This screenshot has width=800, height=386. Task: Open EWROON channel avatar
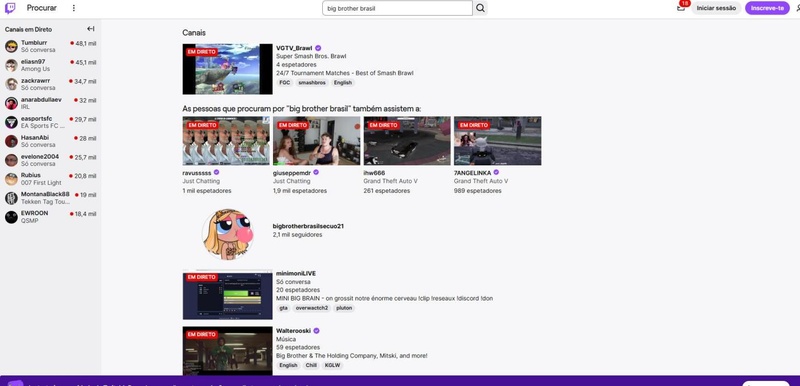[11, 217]
